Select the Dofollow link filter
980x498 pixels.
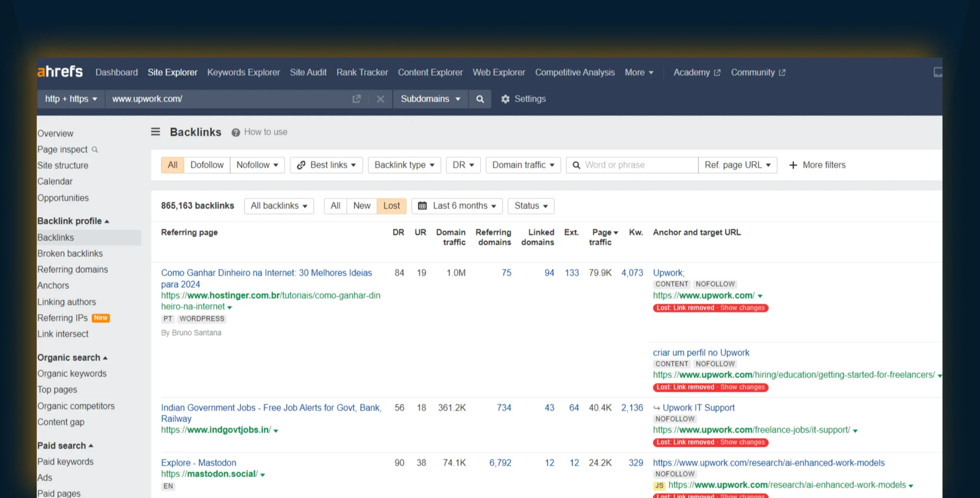pos(207,165)
